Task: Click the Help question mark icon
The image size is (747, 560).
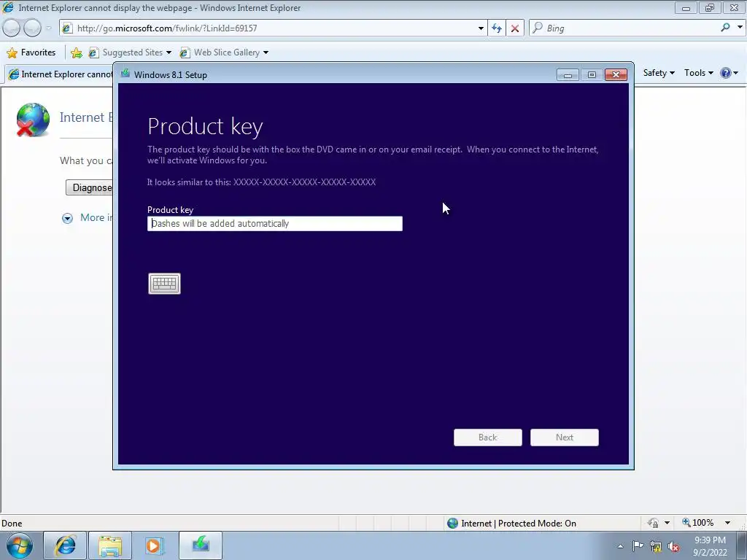Action: click(726, 73)
